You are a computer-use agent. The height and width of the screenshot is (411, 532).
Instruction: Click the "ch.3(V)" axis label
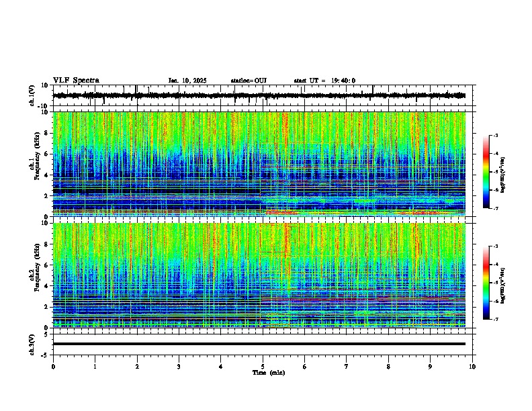(x=32, y=345)
